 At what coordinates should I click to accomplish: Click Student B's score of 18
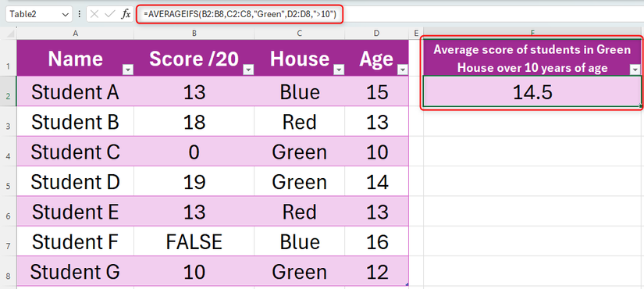pyautogui.click(x=194, y=122)
